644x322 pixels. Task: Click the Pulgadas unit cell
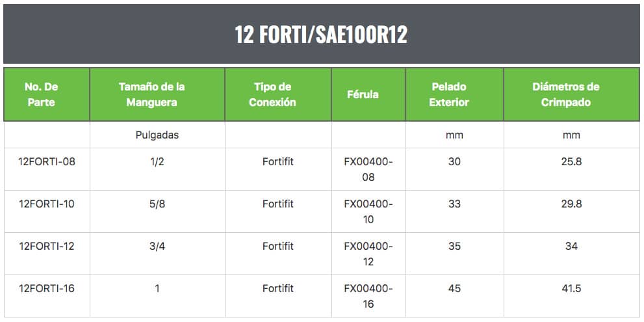[157, 135]
